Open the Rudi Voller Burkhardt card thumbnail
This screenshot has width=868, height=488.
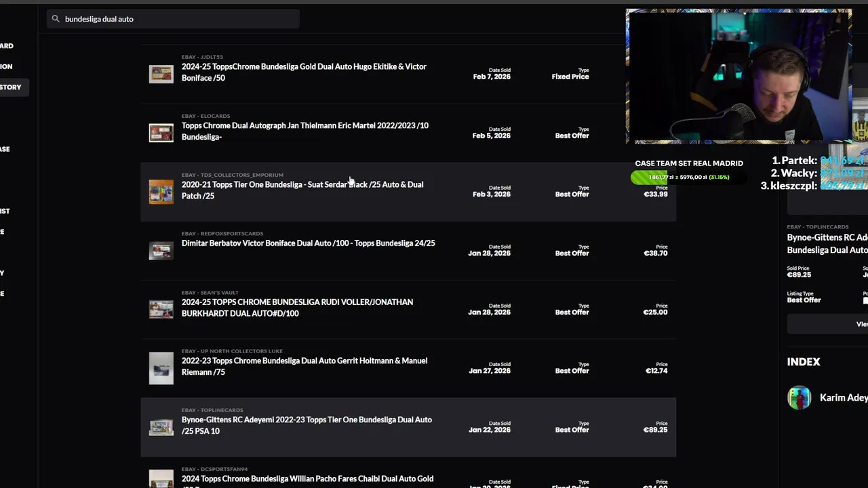click(x=161, y=309)
